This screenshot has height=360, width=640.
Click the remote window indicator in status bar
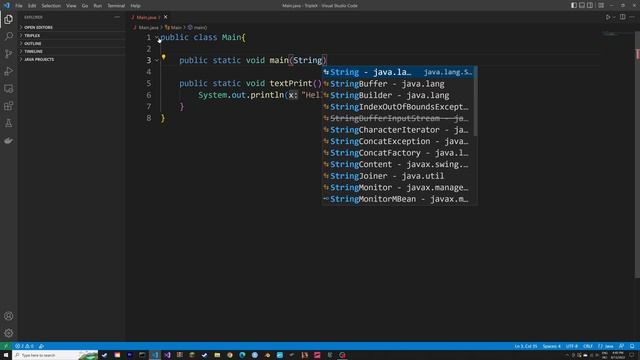coord(6,346)
